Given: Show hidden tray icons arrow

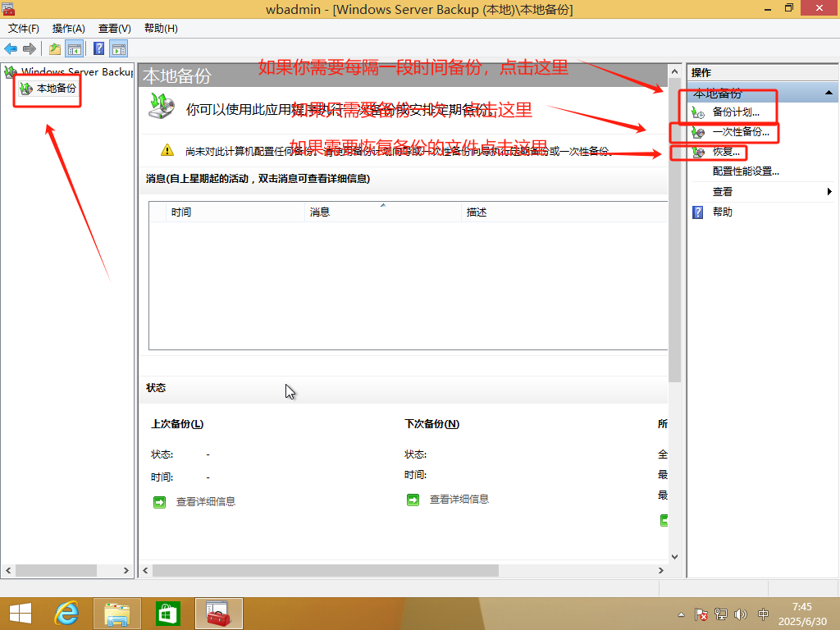Looking at the screenshot, I should [681, 614].
